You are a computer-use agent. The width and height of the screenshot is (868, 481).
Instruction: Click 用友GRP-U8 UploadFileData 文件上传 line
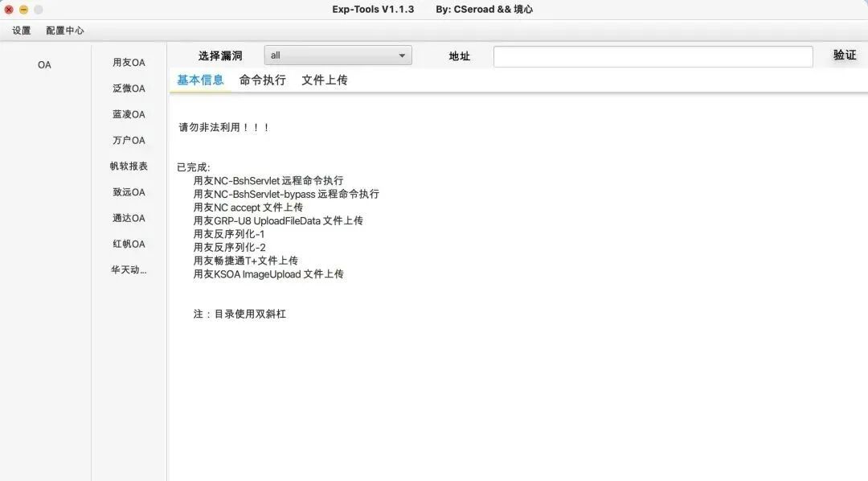pos(278,220)
